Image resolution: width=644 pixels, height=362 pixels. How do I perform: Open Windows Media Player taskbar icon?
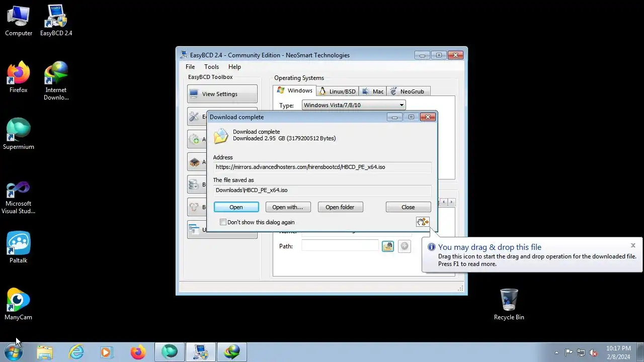107,352
